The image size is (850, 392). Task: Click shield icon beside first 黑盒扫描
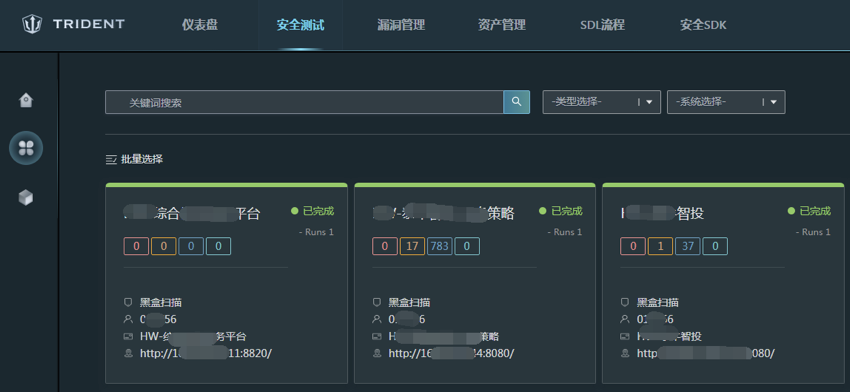128,303
